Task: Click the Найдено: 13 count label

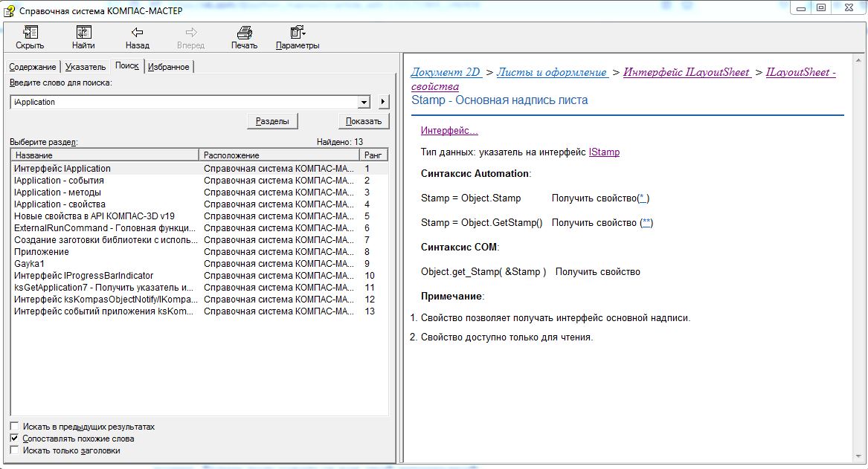Action: tap(339, 142)
